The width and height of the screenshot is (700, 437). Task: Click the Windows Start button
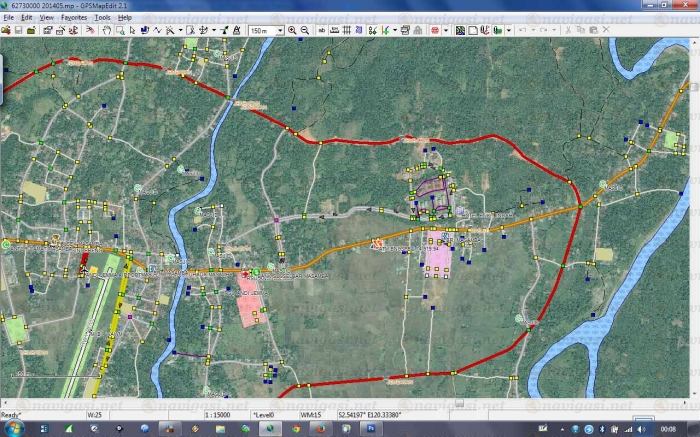12,428
